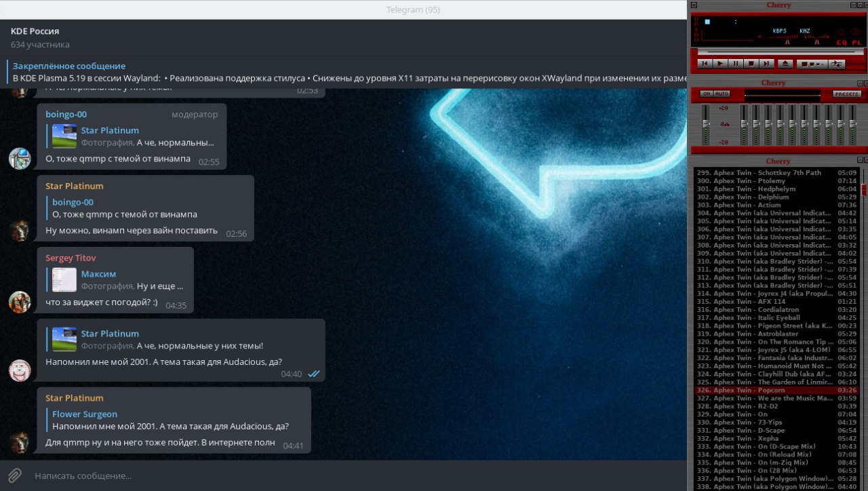Click boingo-00's avatar

[20, 158]
